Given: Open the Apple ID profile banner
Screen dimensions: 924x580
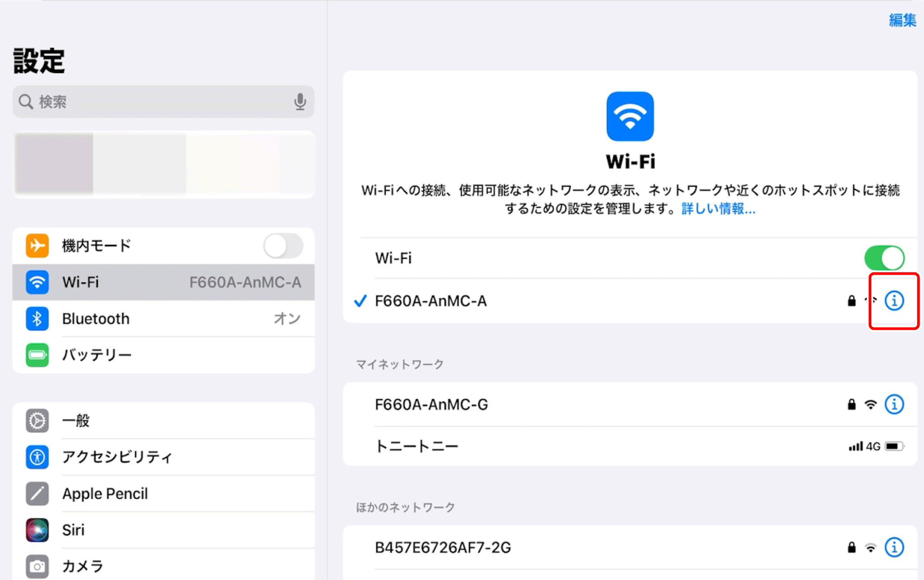Looking at the screenshot, I should click(163, 164).
